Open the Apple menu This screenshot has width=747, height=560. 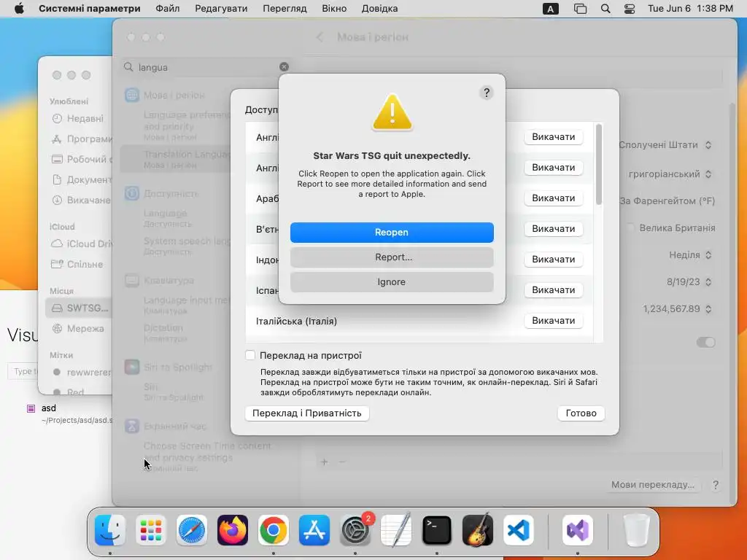click(19, 9)
